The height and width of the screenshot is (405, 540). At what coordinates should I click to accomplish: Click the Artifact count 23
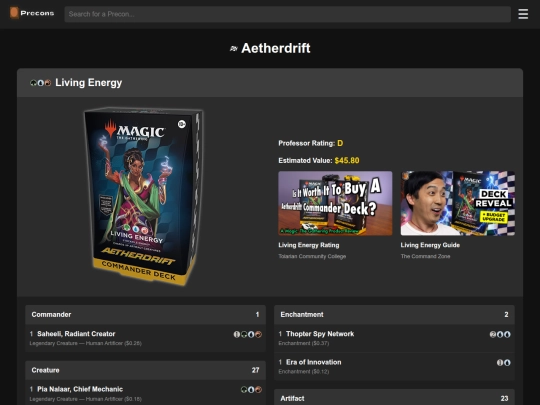(505, 398)
